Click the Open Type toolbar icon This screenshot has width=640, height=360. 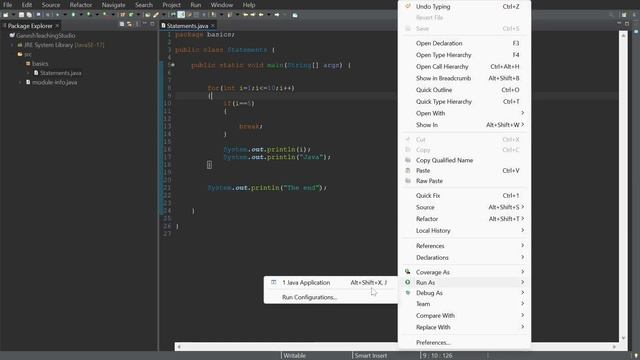(147, 15)
